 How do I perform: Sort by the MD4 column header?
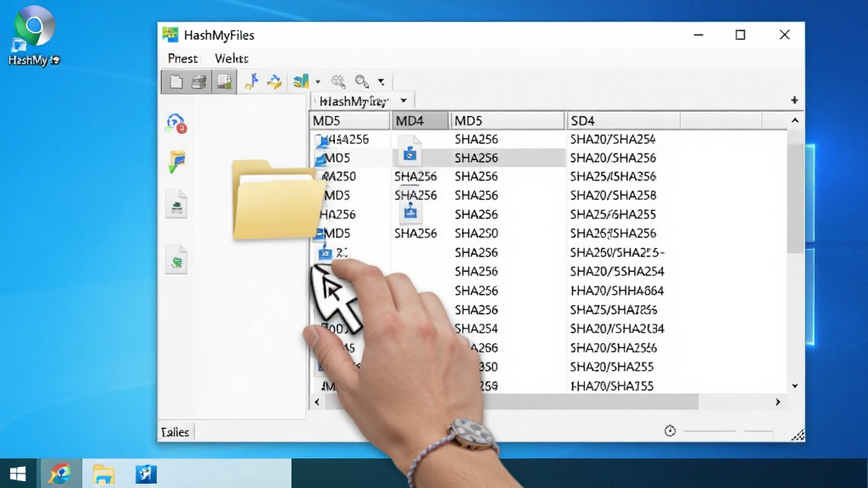420,120
